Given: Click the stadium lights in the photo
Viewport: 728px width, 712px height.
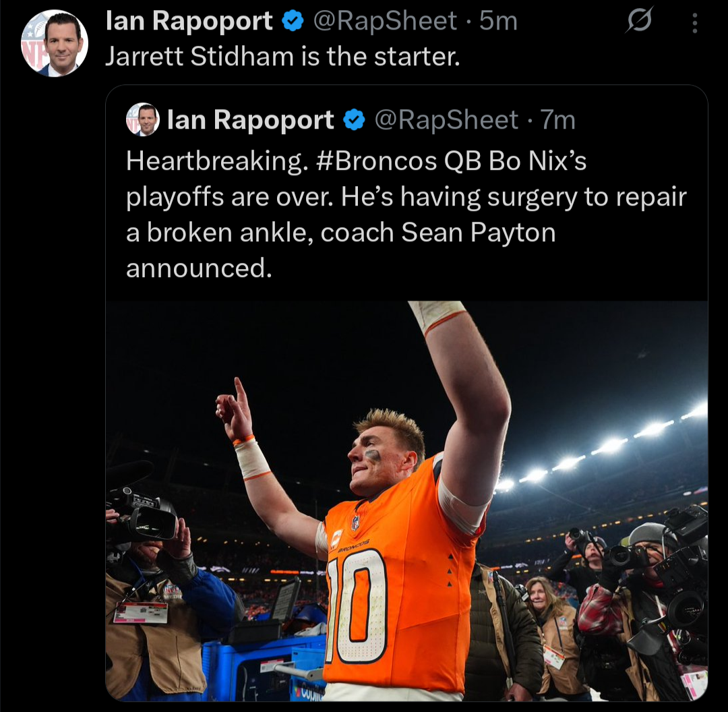Looking at the screenshot, I should click(x=610, y=445).
